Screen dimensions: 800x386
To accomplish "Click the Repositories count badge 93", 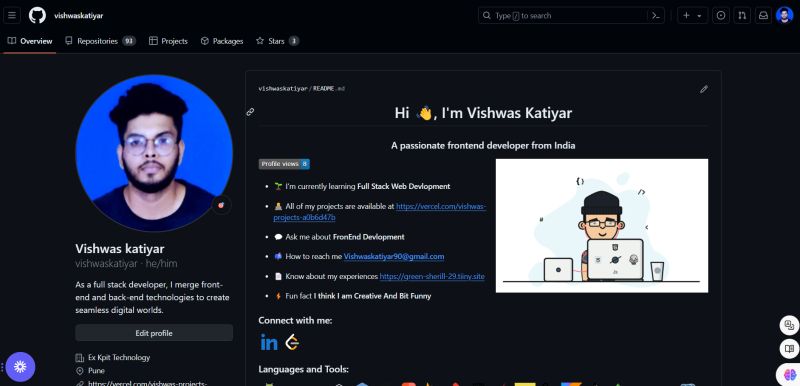I will pos(129,41).
